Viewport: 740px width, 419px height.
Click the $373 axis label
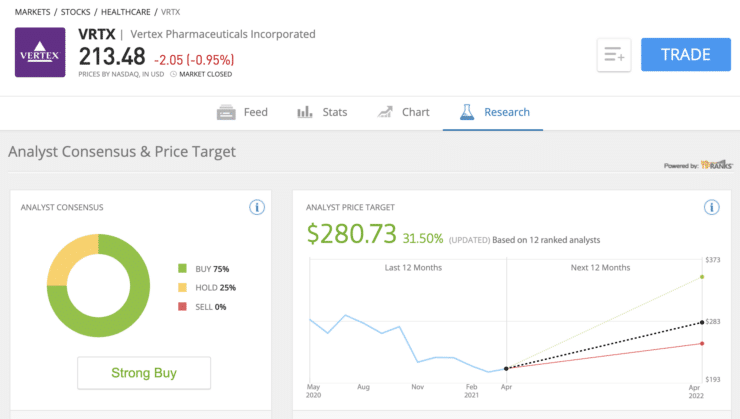(713, 260)
